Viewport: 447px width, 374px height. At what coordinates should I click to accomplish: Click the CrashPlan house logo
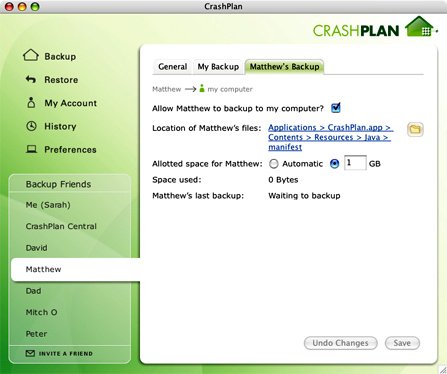point(419,27)
